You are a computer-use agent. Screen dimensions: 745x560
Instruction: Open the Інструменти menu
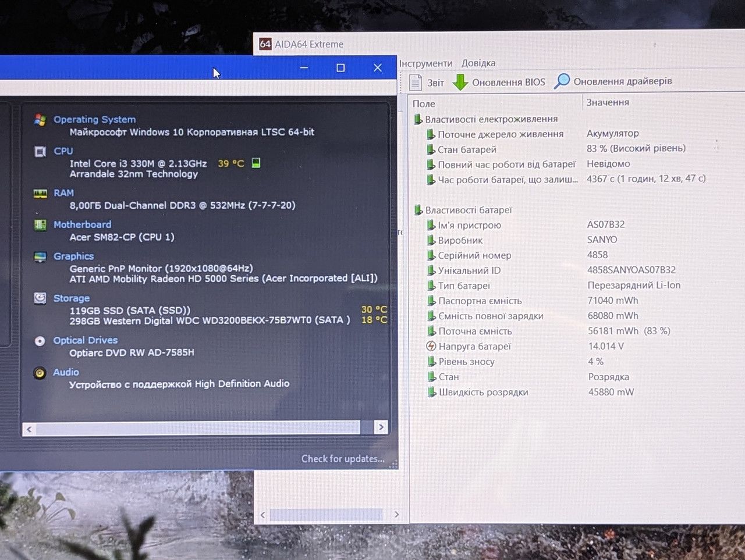click(x=425, y=63)
